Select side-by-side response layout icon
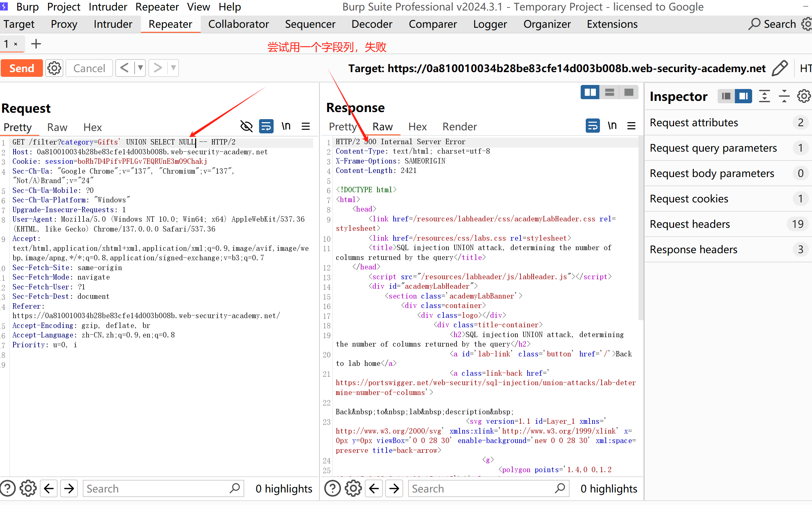Viewport: 812px width, 505px height. pyautogui.click(x=590, y=92)
